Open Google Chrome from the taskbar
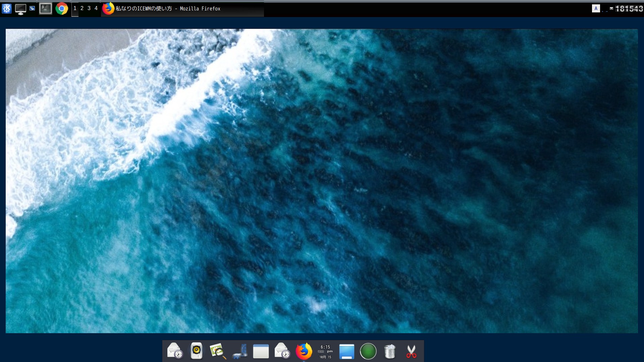644x362 pixels. click(62, 8)
